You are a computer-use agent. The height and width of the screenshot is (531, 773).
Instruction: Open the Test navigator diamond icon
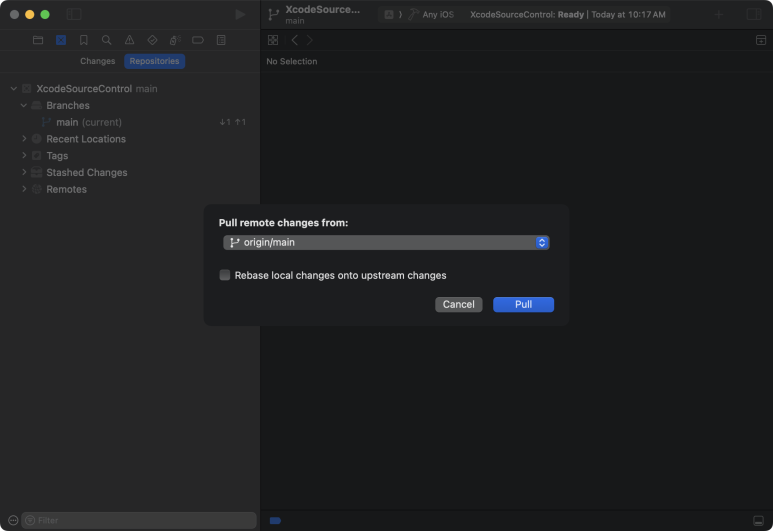pos(152,40)
